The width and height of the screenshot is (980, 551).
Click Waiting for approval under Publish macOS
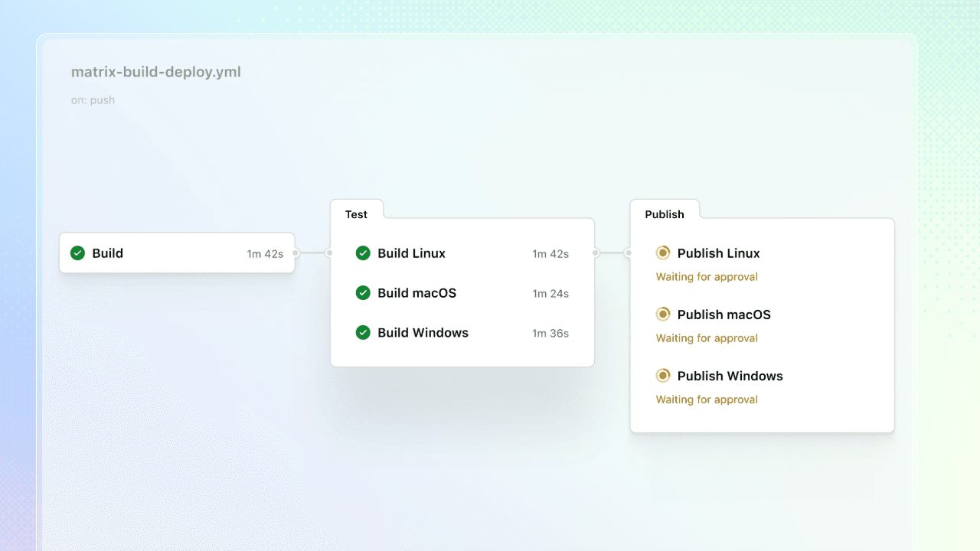point(707,338)
